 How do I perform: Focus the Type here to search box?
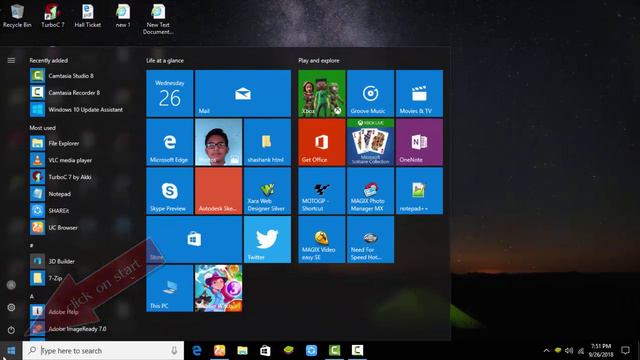point(103,351)
